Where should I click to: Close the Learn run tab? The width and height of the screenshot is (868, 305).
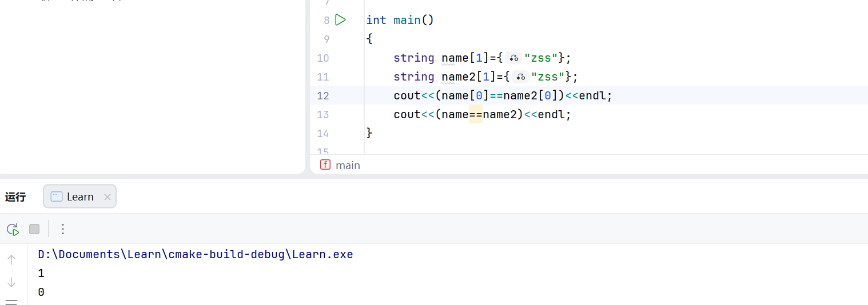107,197
